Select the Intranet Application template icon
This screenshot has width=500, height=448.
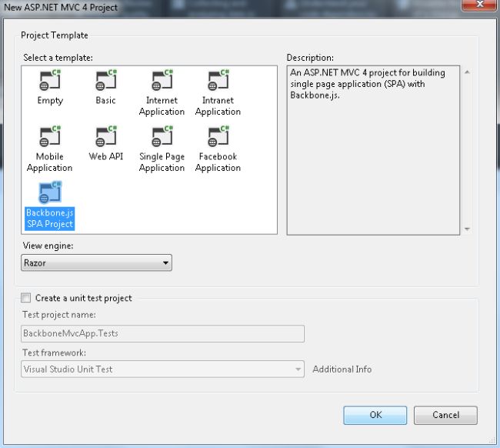pyautogui.click(x=218, y=80)
